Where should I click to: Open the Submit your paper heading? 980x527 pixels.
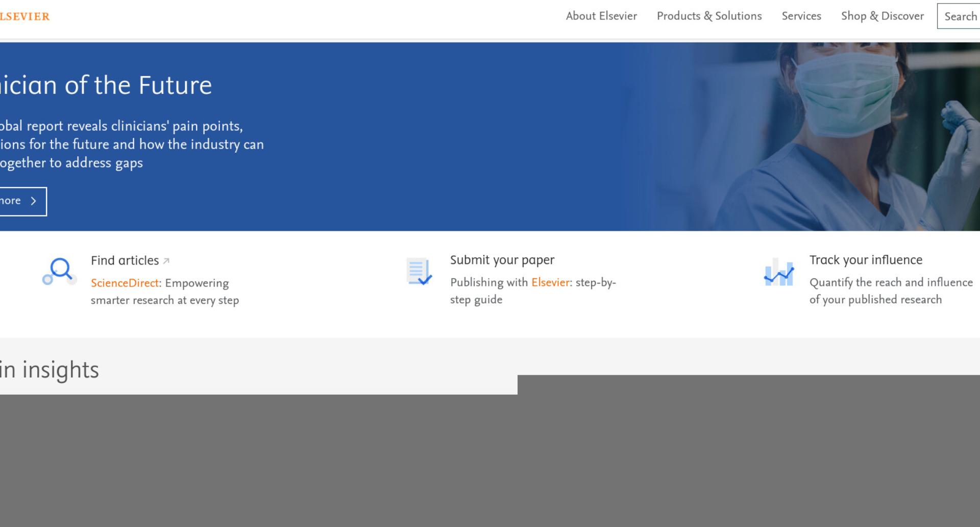502,260
